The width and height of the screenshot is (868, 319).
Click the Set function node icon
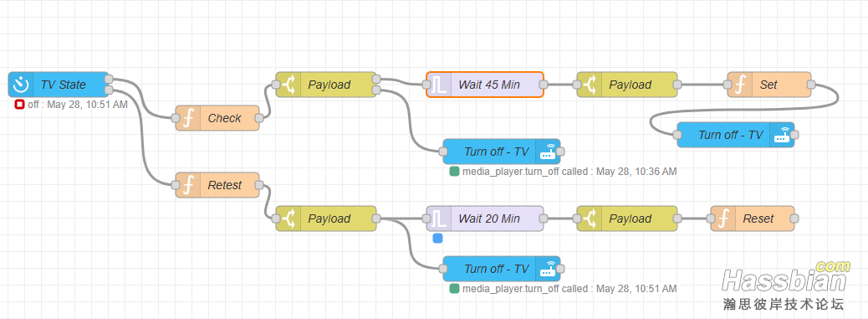[x=740, y=85]
